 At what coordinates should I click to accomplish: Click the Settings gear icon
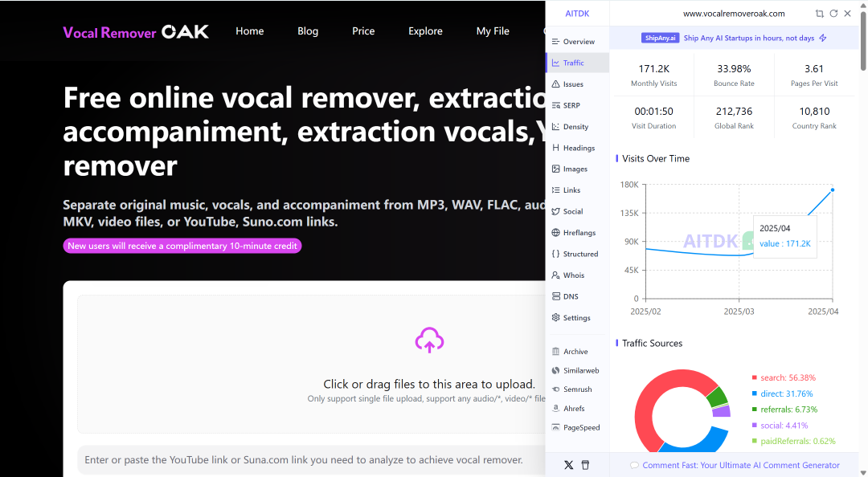[556, 317]
